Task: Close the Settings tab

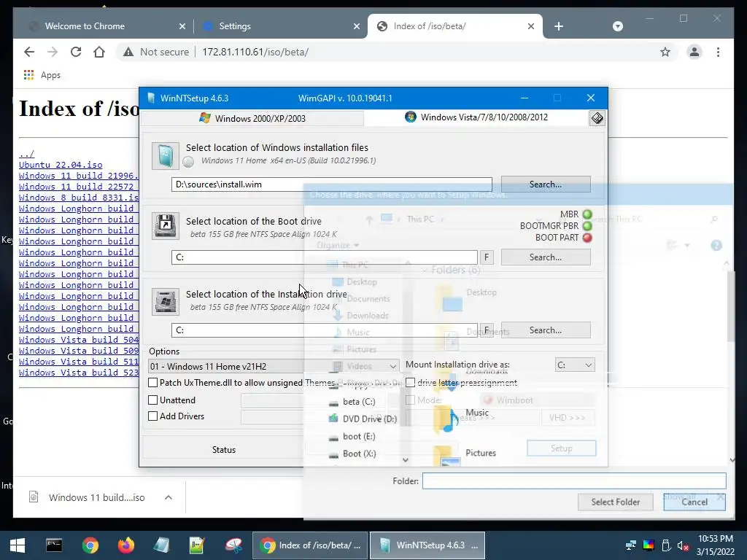Action: coord(356,26)
